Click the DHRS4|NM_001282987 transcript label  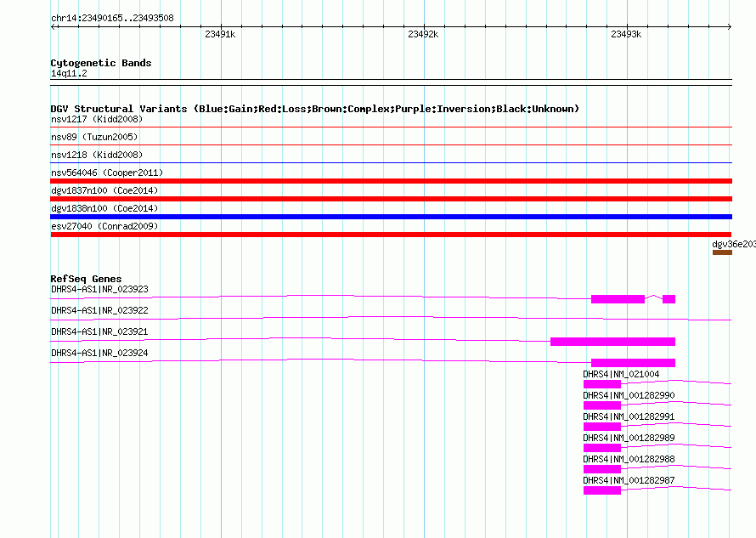629,480
